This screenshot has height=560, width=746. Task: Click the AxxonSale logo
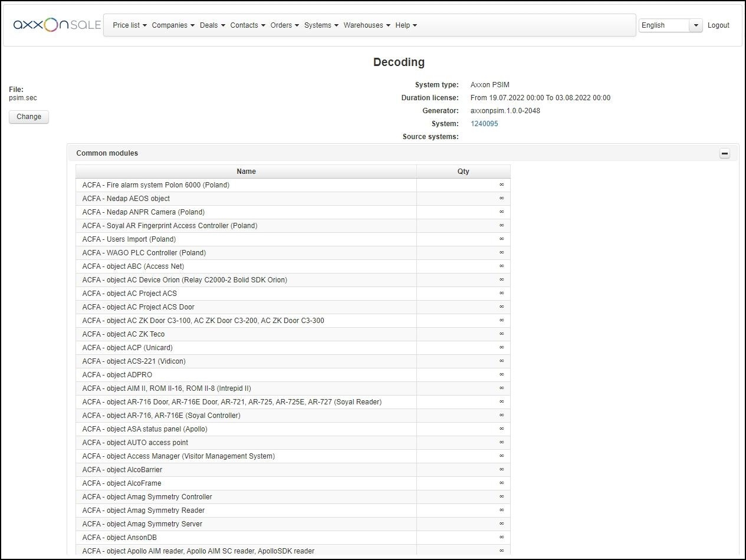coord(57,25)
